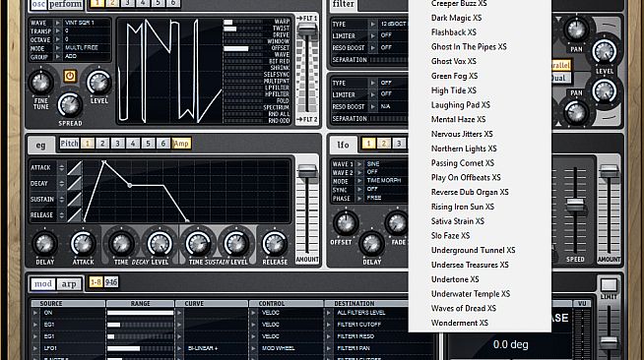Click the LFO1 source range bar
Image resolution: width=644 pixels, height=360 pixels.
coord(140,348)
